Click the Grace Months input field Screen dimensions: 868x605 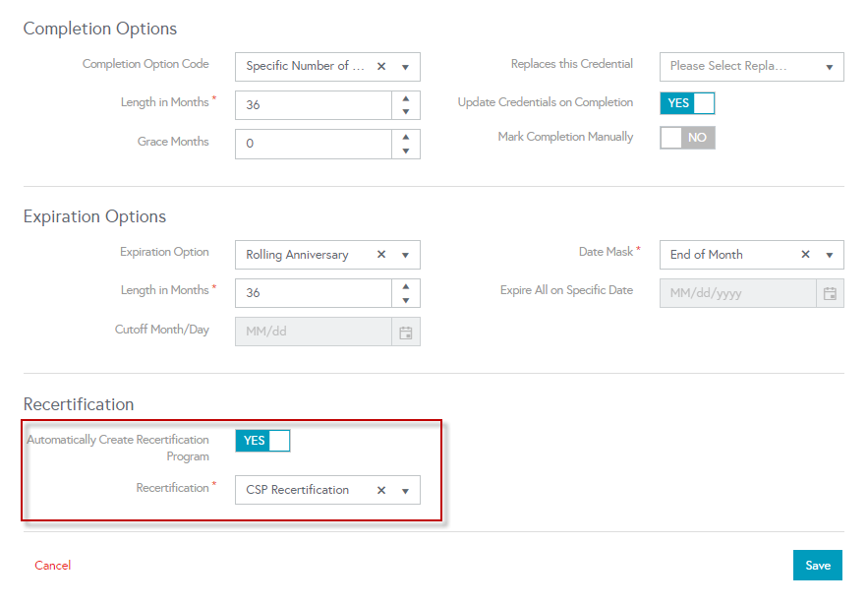[314, 144]
